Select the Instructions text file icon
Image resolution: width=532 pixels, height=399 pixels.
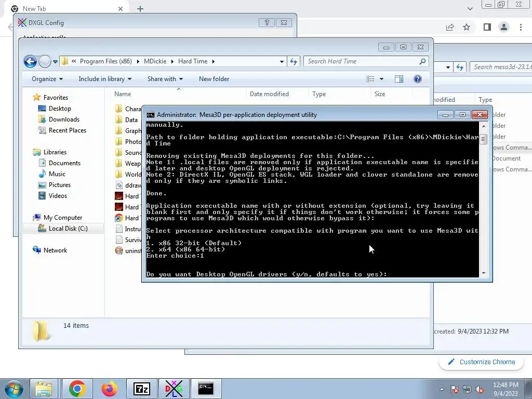[x=119, y=229]
